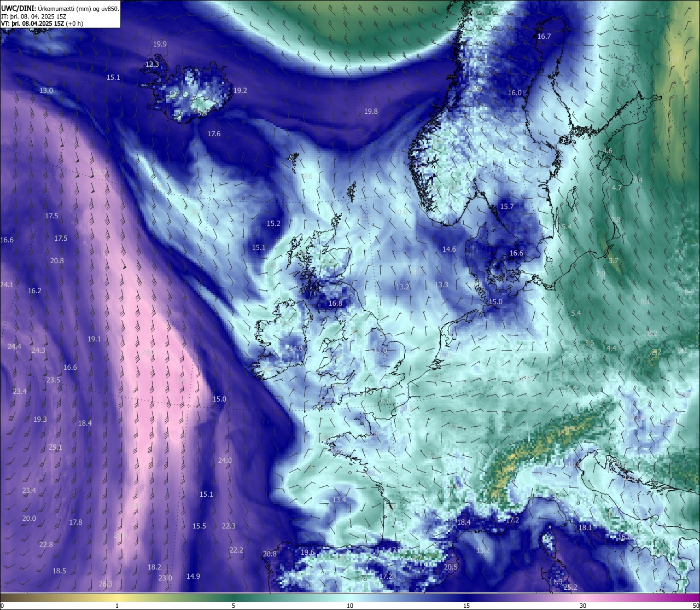Select the 19.2 value label east of Iceland

point(240,91)
